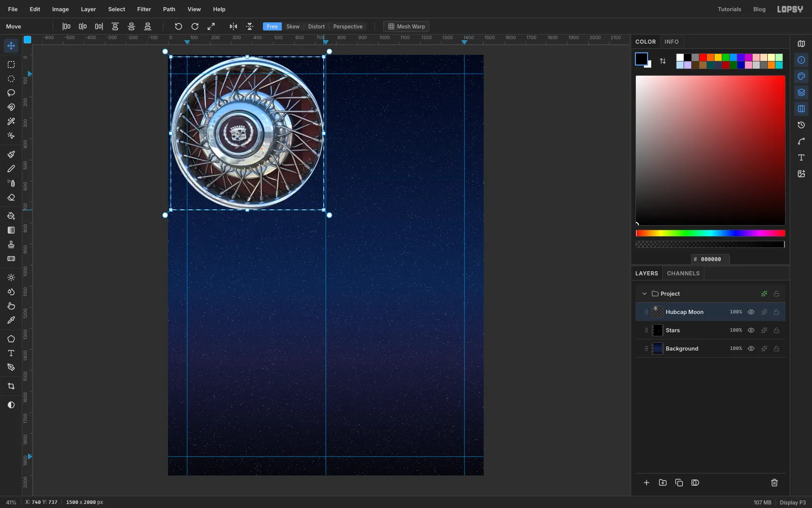The width and height of the screenshot is (812, 508).
Task: Rotate the layer clockwise
Action: pos(195,26)
